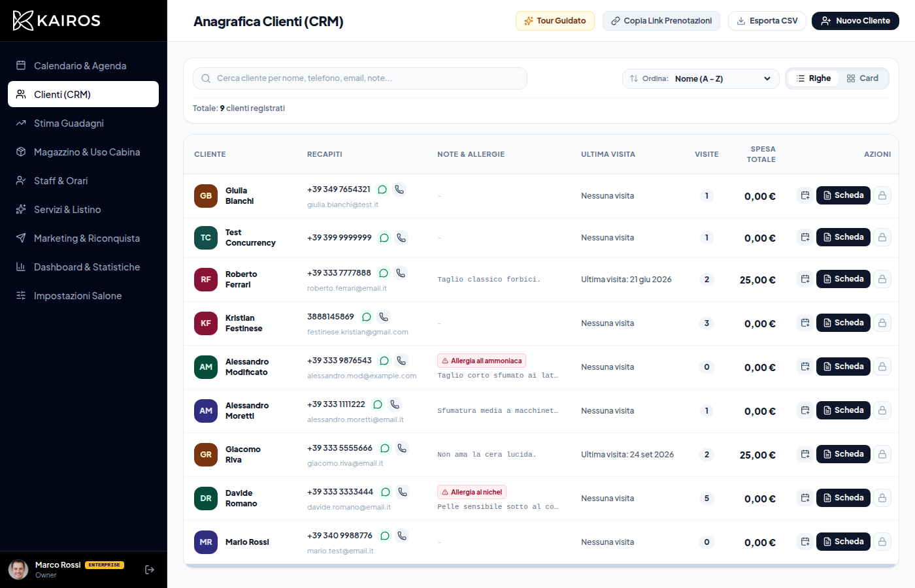Click the logout icon beside Marco Rossi
Image resolution: width=915 pixels, height=588 pixels.
click(x=150, y=570)
